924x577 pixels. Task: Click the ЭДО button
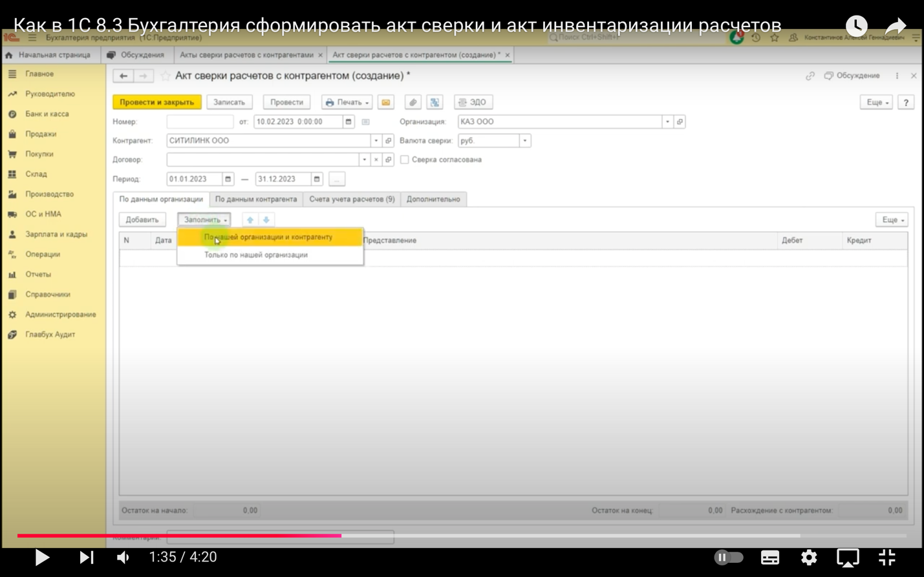tap(473, 102)
